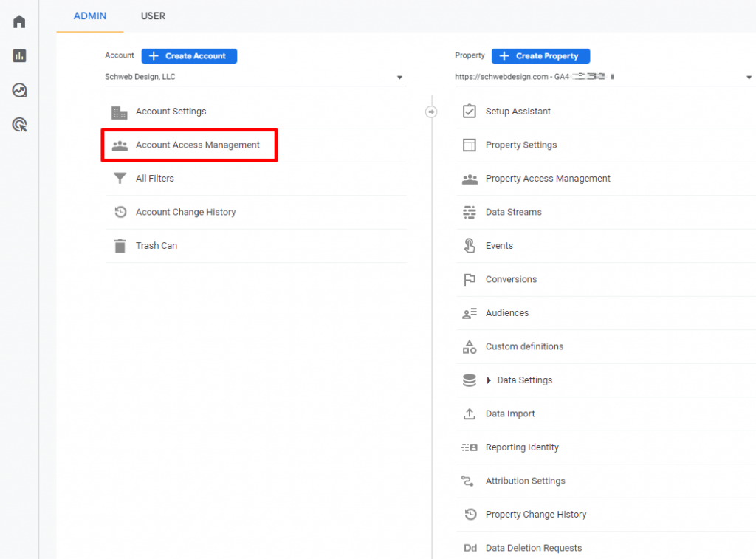The image size is (756, 559).
Task: Open Advertising icon in left sidebar
Action: pos(19,124)
